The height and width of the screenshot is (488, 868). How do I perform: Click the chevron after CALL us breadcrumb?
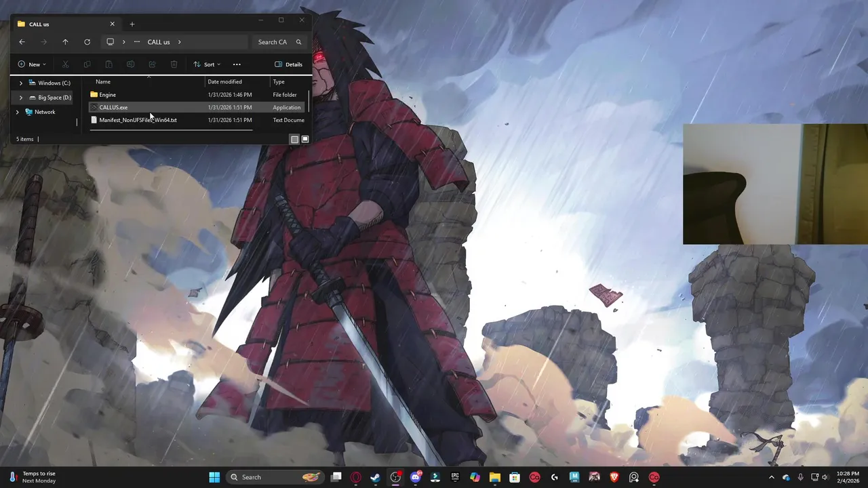tap(179, 42)
